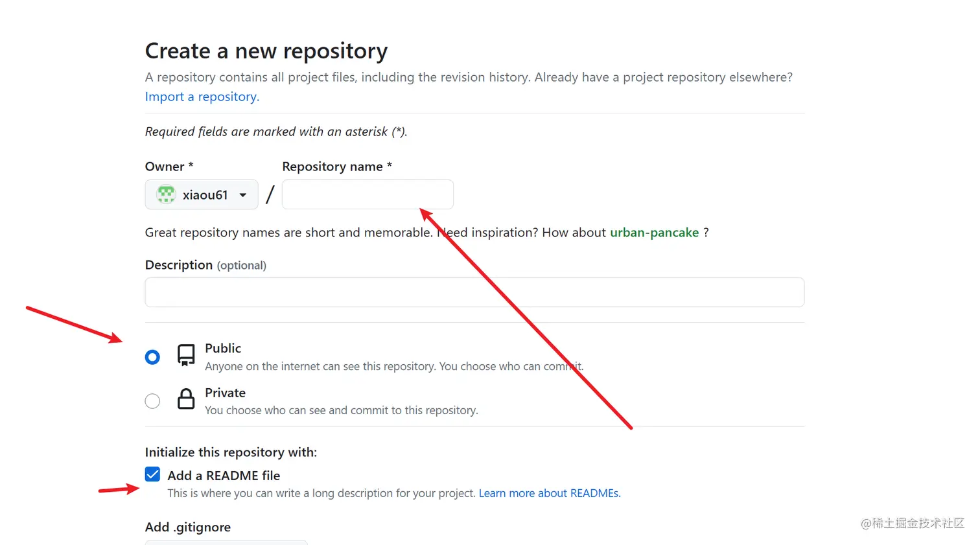Click the repository book icon beside Public
This screenshot has height=545, width=980.
(x=186, y=355)
